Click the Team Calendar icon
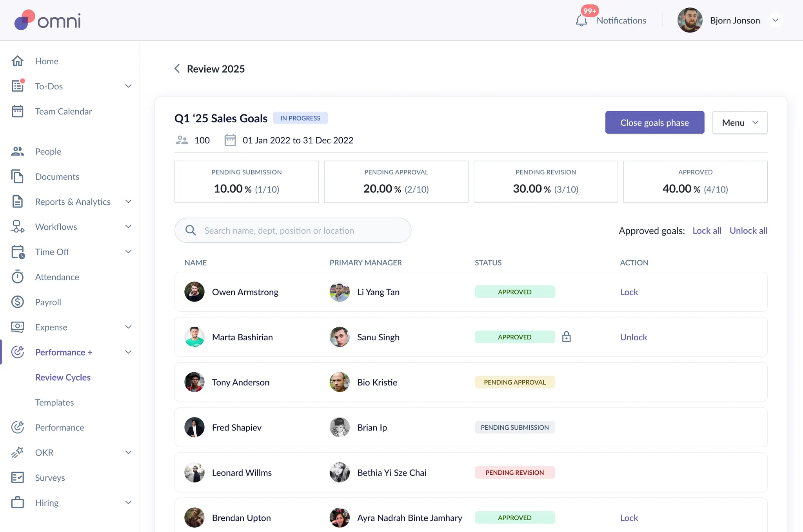Viewport: 803px width, 532px height. (x=18, y=111)
